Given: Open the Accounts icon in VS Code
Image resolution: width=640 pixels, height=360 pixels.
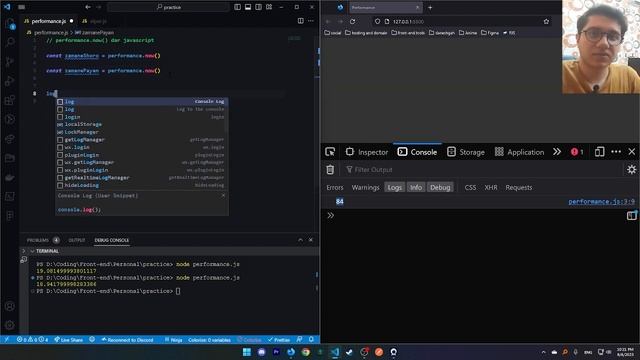Looking at the screenshot, I should point(10,306).
